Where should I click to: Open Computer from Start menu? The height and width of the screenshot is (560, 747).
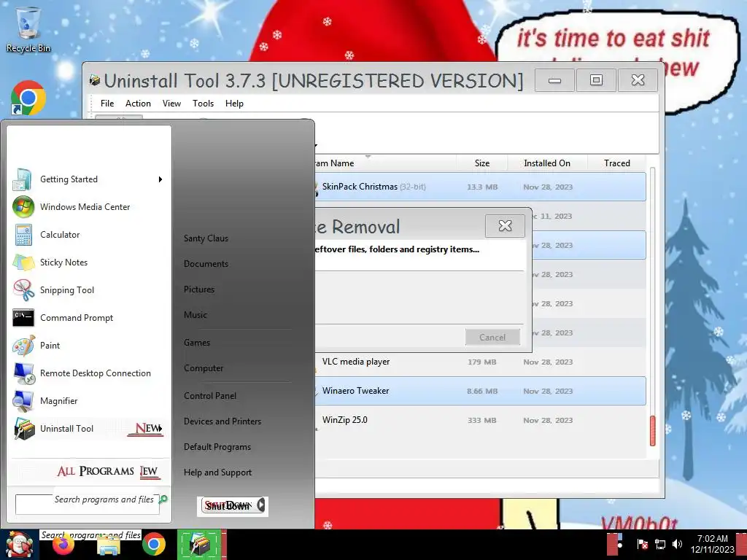coord(204,368)
